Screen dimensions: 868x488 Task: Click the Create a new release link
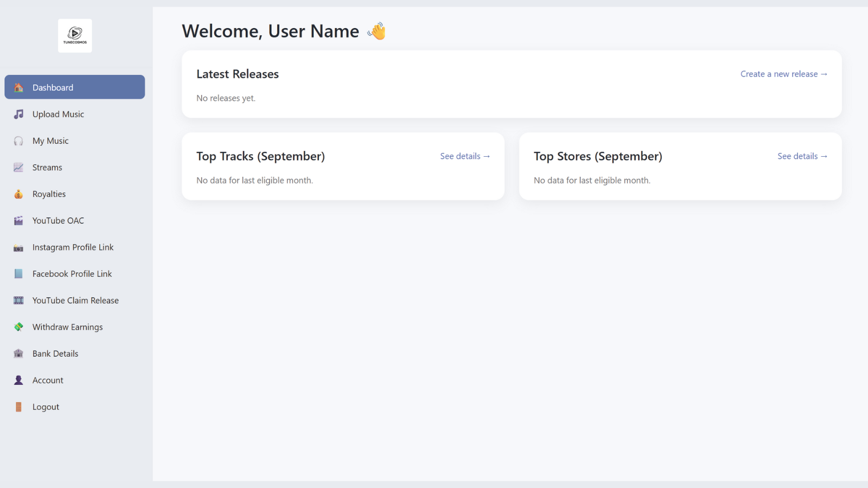[783, 74]
